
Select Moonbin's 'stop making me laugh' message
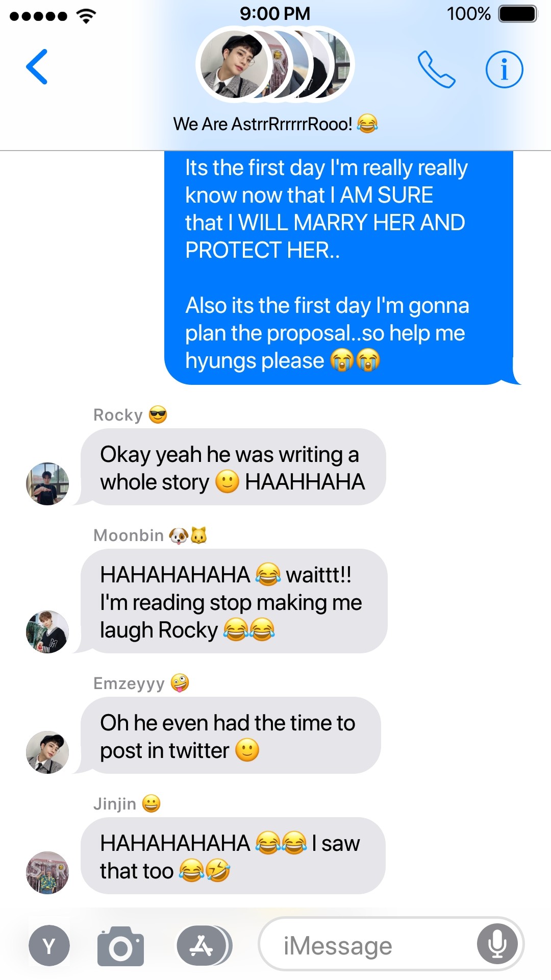233,601
